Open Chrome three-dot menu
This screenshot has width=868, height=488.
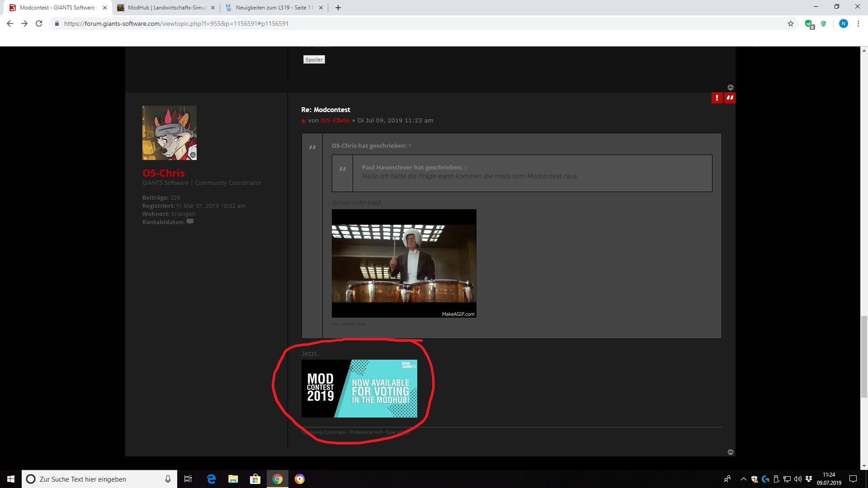click(858, 23)
